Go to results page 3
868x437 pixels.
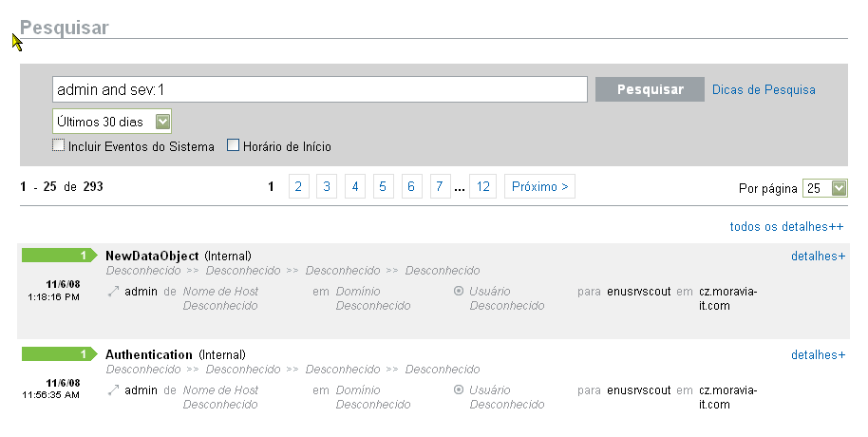[x=327, y=186]
